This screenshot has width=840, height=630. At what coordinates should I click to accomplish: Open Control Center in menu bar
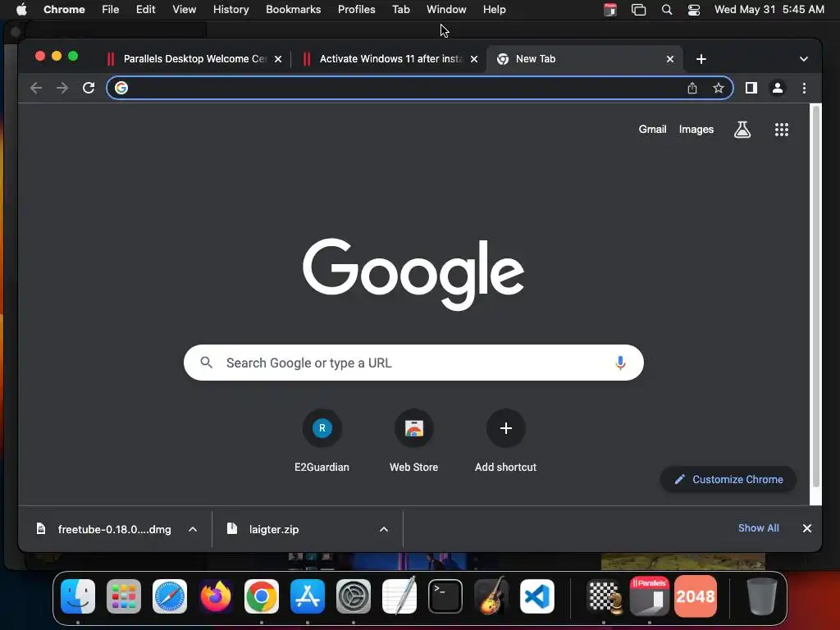click(694, 10)
